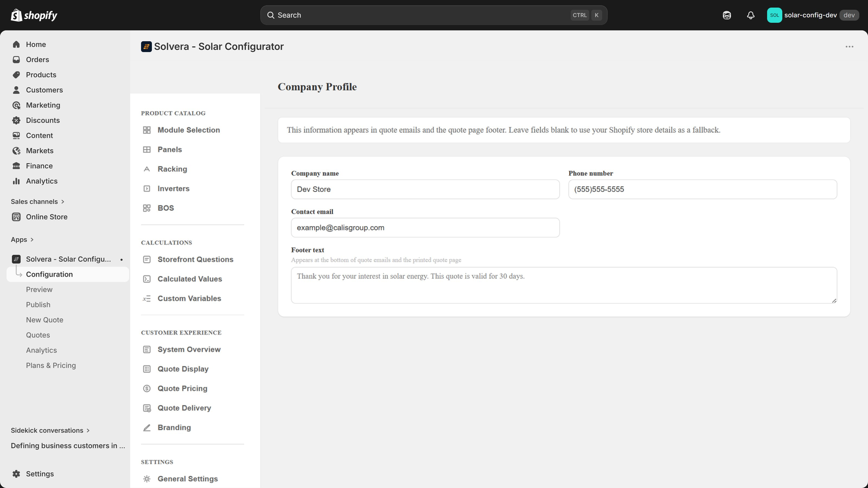Click the Branding pencil icon
Viewport: 868px width, 488px height.
pos(146,428)
